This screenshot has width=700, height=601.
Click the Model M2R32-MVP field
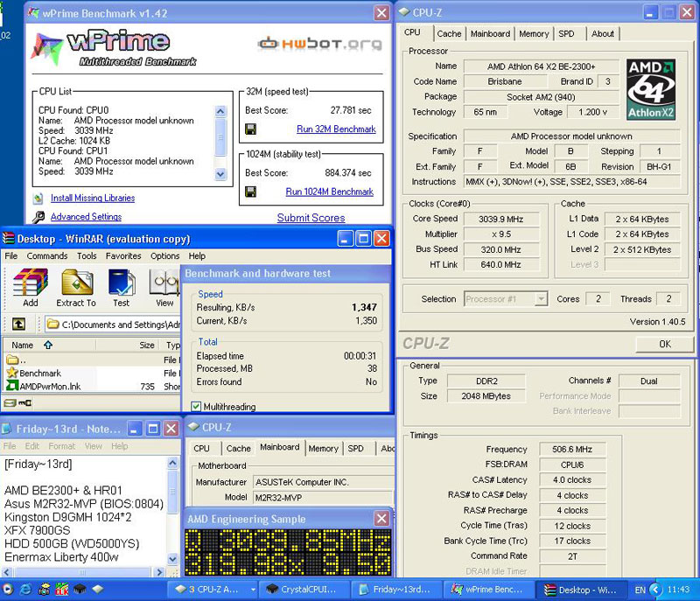[x=323, y=498]
